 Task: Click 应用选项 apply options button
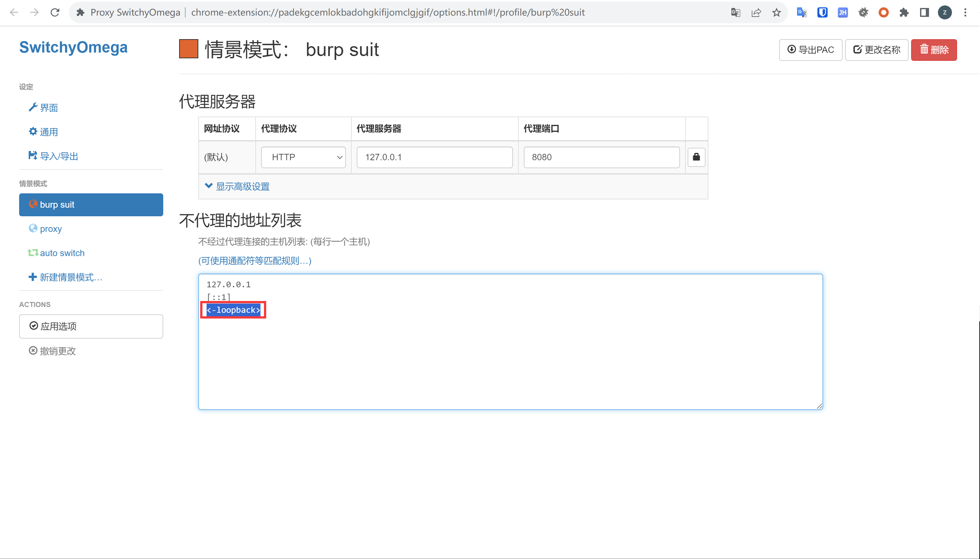(x=91, y=326)
